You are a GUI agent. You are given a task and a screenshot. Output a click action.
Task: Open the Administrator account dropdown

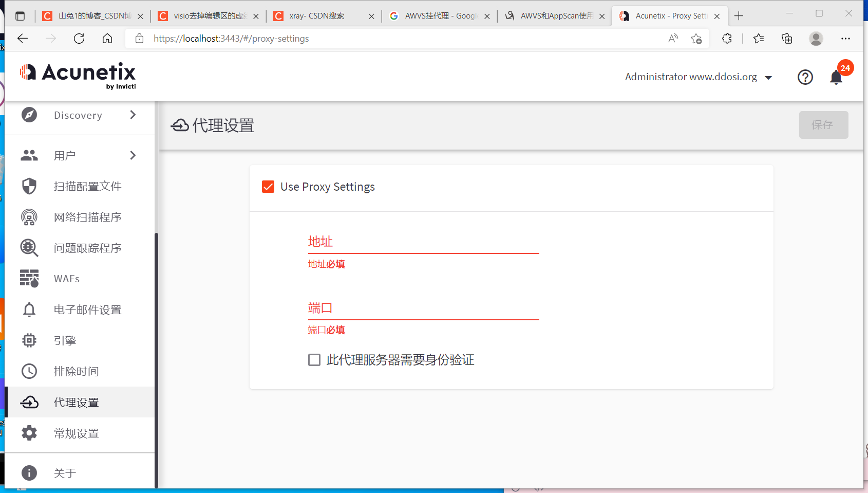pos(699,77)
